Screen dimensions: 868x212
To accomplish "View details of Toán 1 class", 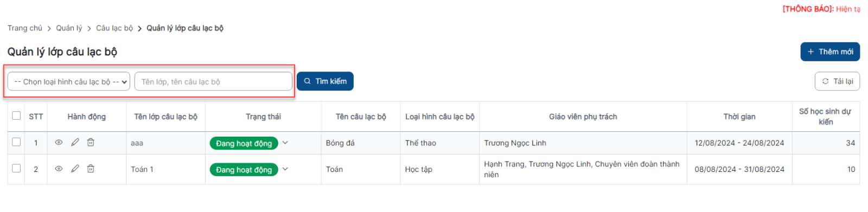I will click(x=59, y=169).
